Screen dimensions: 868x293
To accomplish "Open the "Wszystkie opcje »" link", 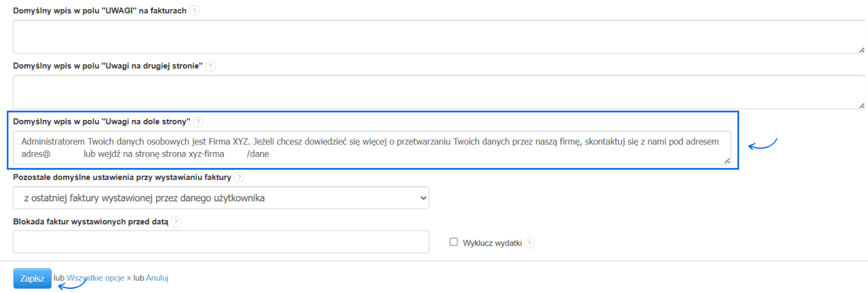I will click(98, 278).
